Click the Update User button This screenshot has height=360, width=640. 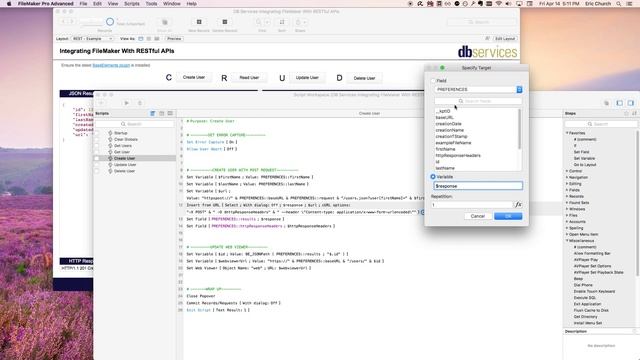[x=307, y=78]
